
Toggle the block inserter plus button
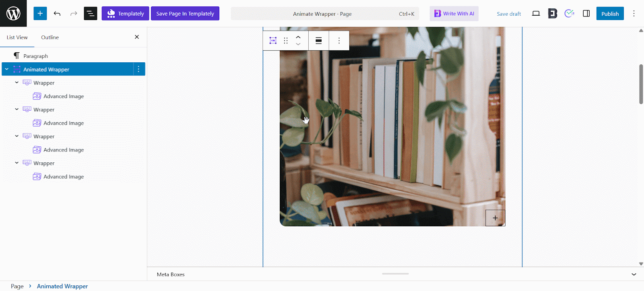(40, 13)
